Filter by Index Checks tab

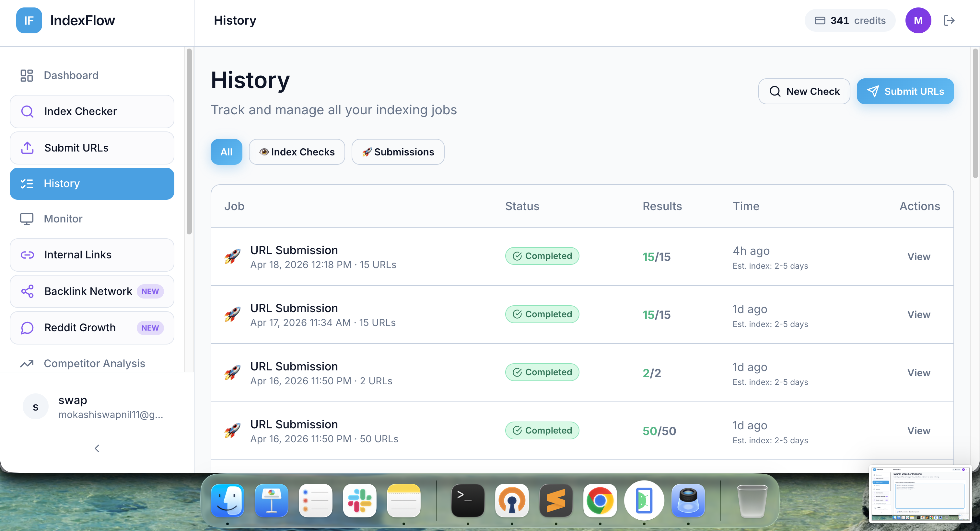coord(297,152)
